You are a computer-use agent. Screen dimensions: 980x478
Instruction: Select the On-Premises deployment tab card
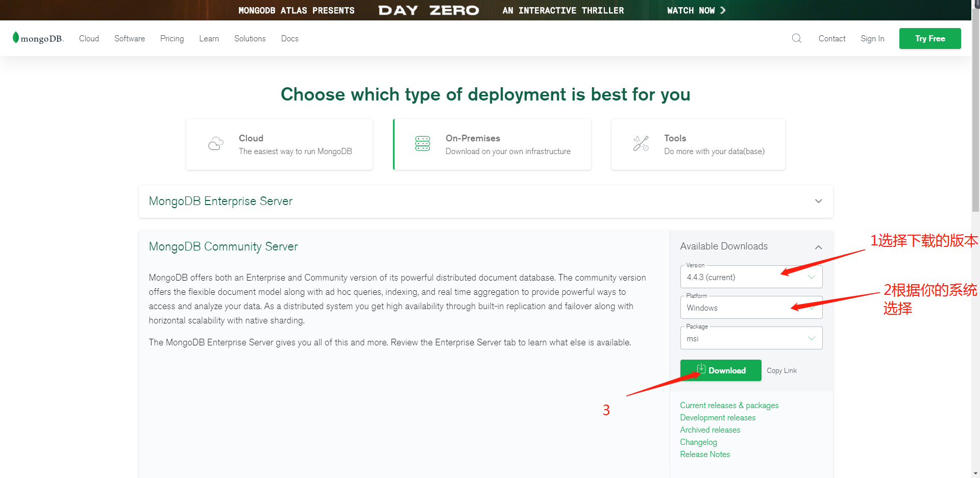tap(492, 144)
